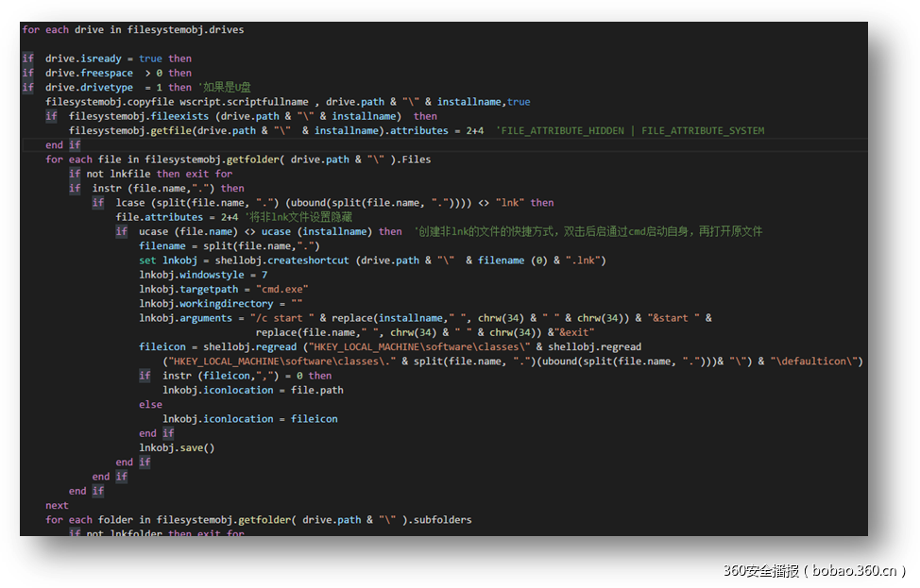Screen dimensions: 920x588
Task: Click 'filesystemobj.copyfile' at line start
Action: pos(110,102)
